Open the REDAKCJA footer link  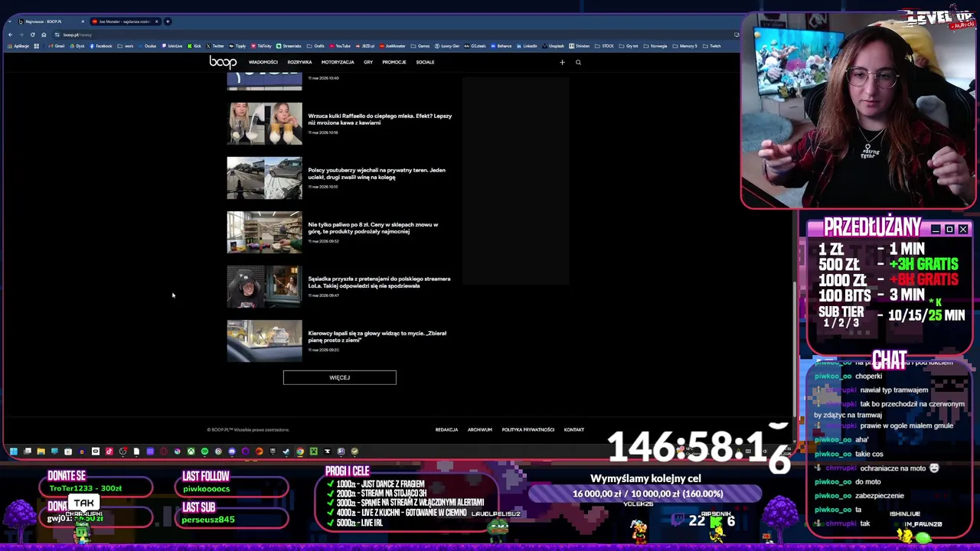pos(446,429)
